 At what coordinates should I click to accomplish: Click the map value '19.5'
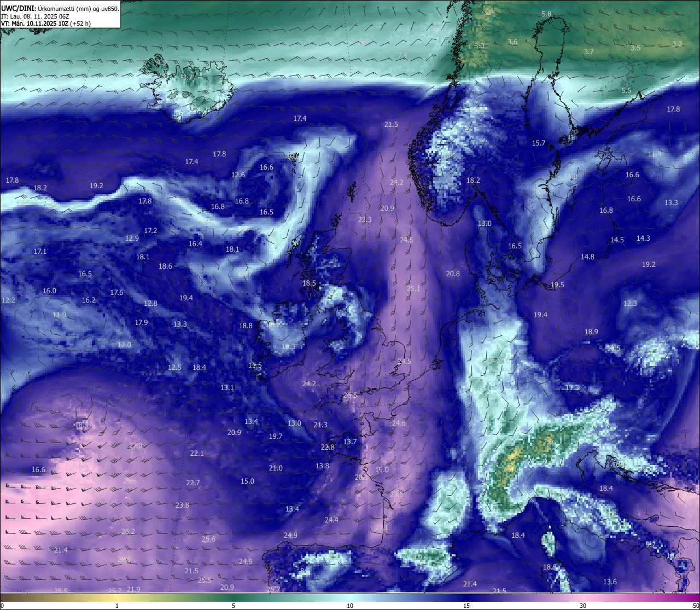[x=557, y=285]
